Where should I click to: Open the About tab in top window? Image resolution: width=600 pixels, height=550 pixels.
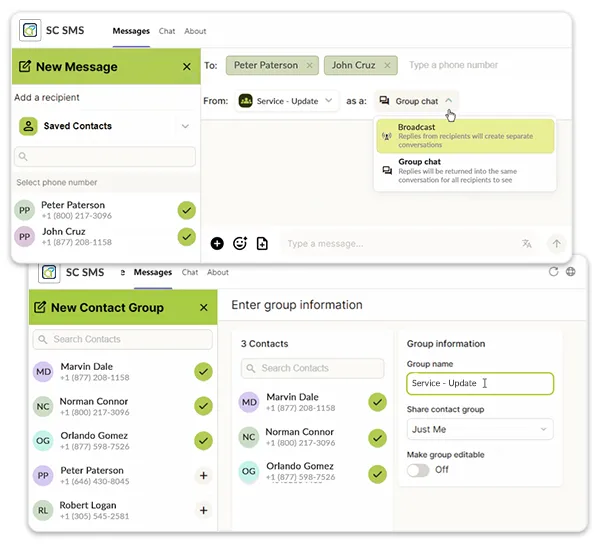coord(195,31)
